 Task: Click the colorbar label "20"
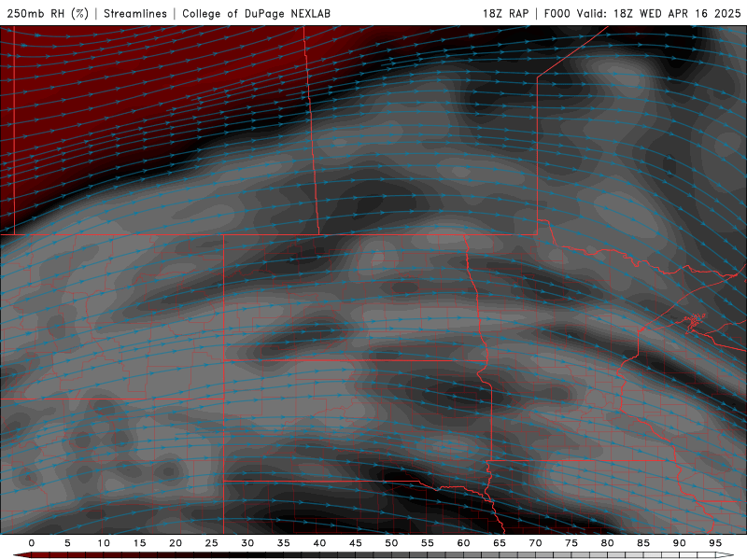point(176,543)
